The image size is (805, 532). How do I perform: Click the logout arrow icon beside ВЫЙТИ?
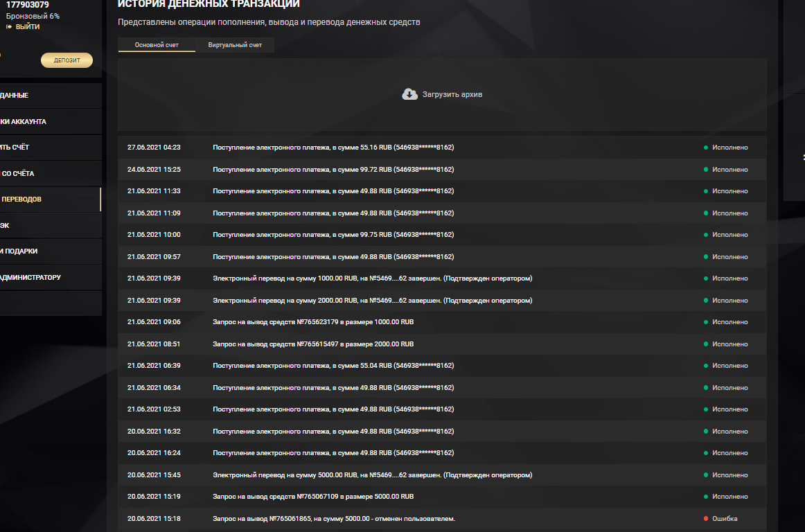pos(10,27)
